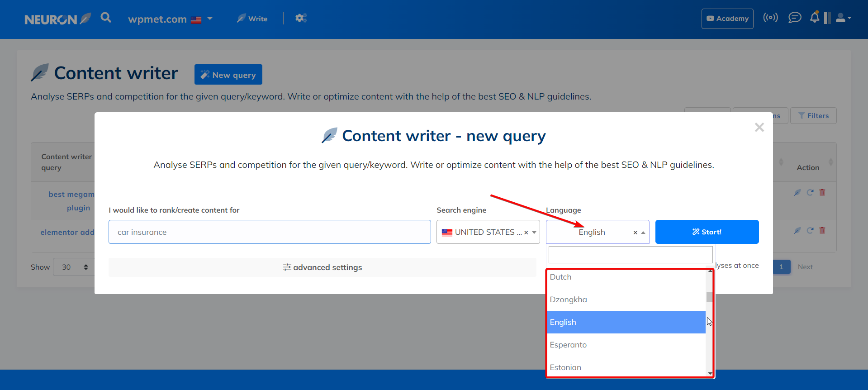Go to page 1

pos(781,267)
